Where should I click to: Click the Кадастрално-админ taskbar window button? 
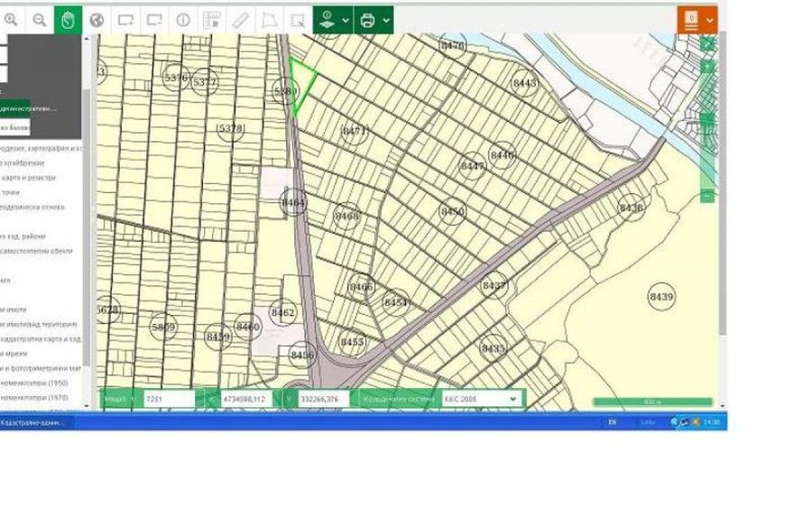pos(36,422)
